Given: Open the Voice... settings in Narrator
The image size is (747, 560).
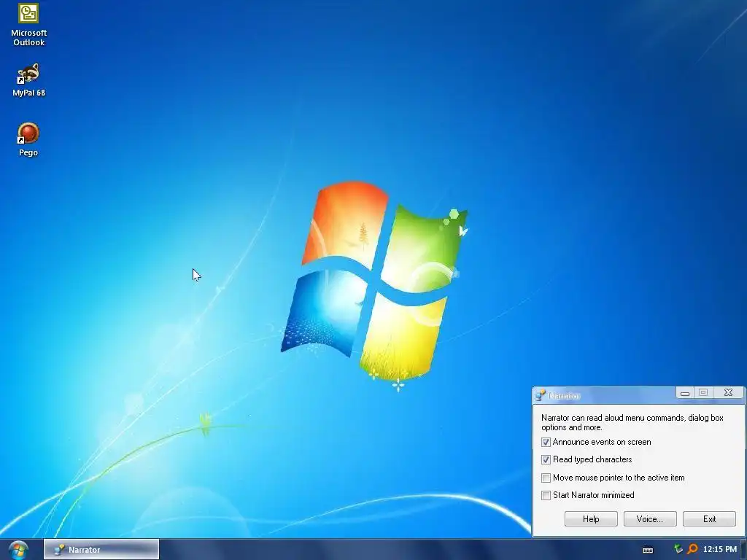Looking at the screenshot, I should (650, 519).
